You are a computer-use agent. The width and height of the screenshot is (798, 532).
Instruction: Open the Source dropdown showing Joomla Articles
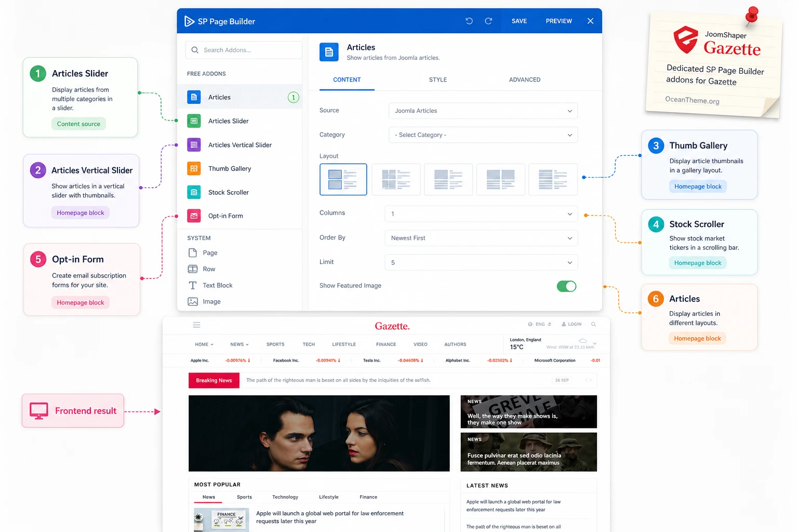[483, 111]
